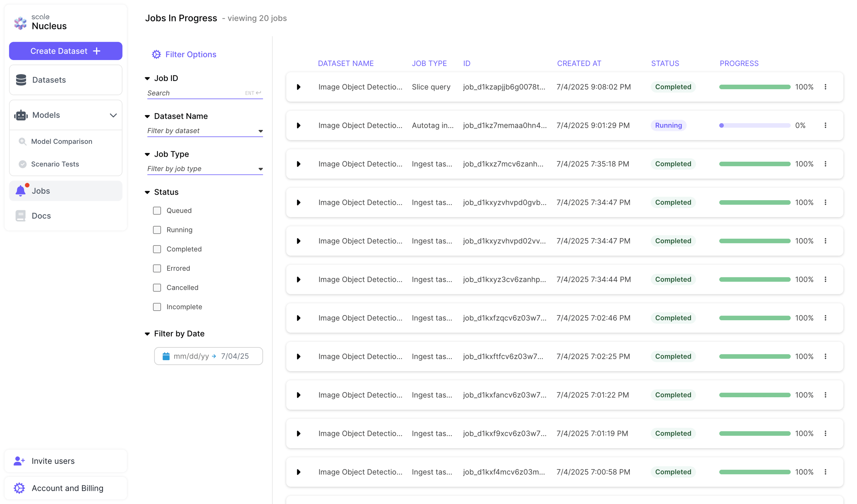Screen dimensions: 857x504
Task: Open more options for Slice query job
Action: point(825,87)
